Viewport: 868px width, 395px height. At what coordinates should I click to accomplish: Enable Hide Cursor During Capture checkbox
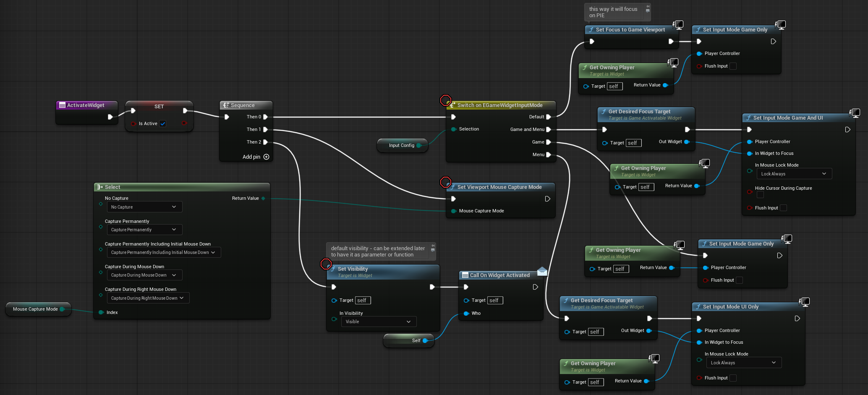tap(760, 195)
